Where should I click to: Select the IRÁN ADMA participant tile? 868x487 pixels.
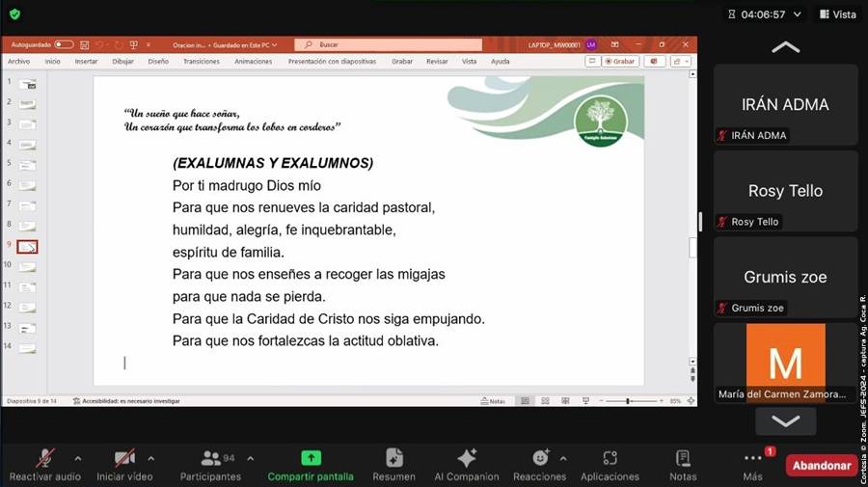(x=785, y=104)
